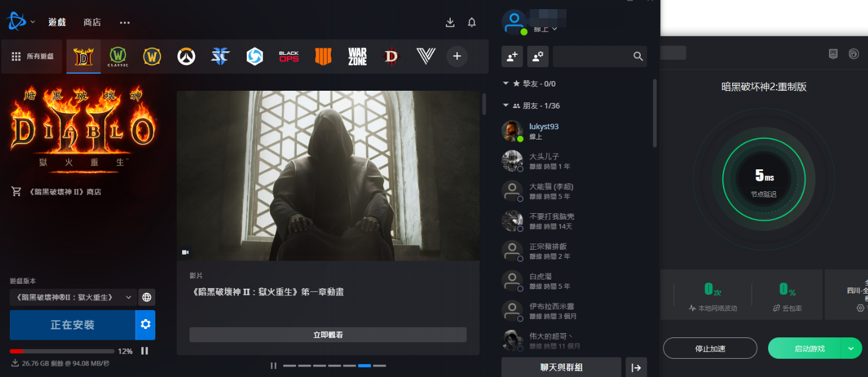Add a game with the plus button
The width and height of the screenshot is (868, 377).
point(457,57)
